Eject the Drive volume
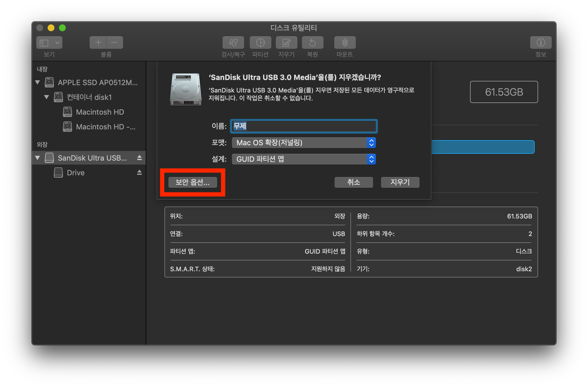Viewport: 588px width, 387px height. click(139, 173)
